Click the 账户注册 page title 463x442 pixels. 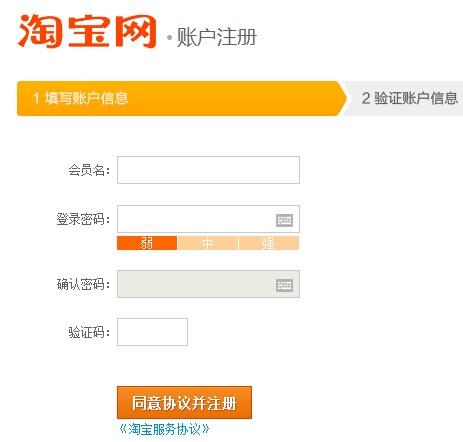[x=217, y=37]
